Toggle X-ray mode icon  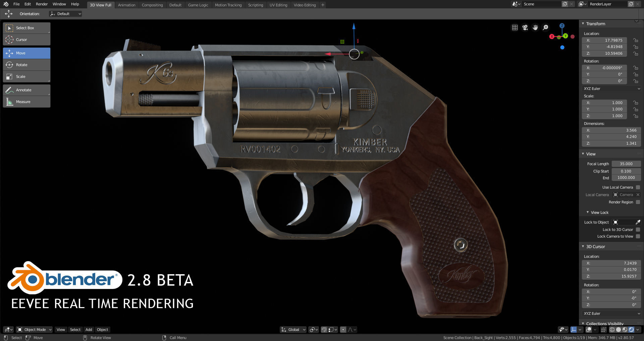point(603,330)
